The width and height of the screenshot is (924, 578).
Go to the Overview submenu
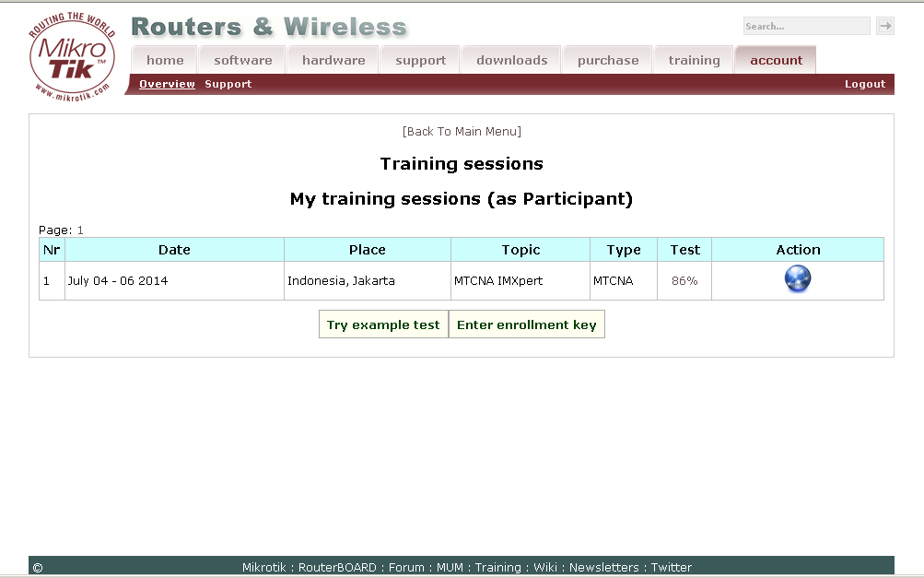click(x=167, y=84)
